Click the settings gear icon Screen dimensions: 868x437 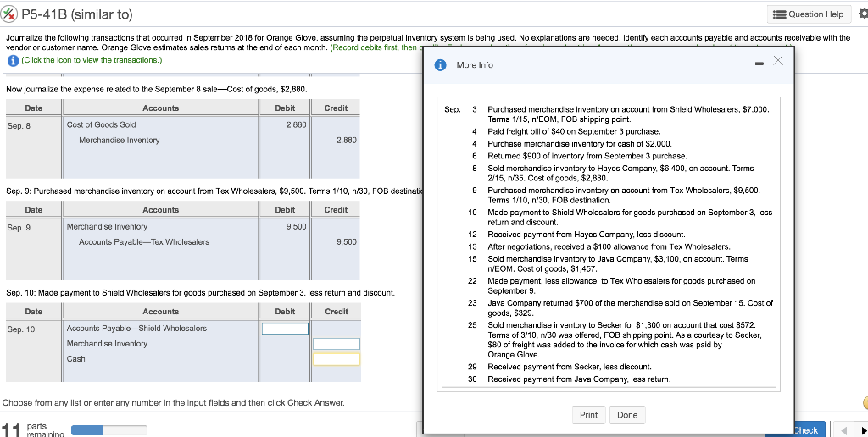(862, 14)
